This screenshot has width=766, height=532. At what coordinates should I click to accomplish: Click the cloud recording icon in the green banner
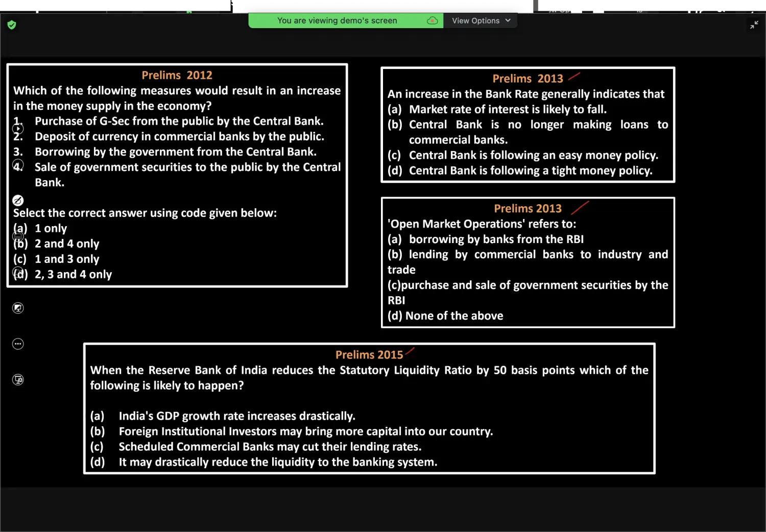pos(432,20)
